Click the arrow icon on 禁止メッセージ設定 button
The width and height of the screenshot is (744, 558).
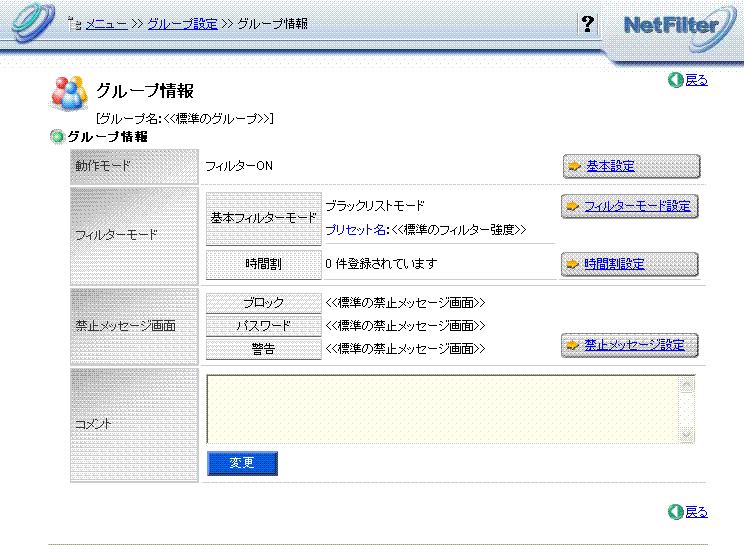point(573,345)
